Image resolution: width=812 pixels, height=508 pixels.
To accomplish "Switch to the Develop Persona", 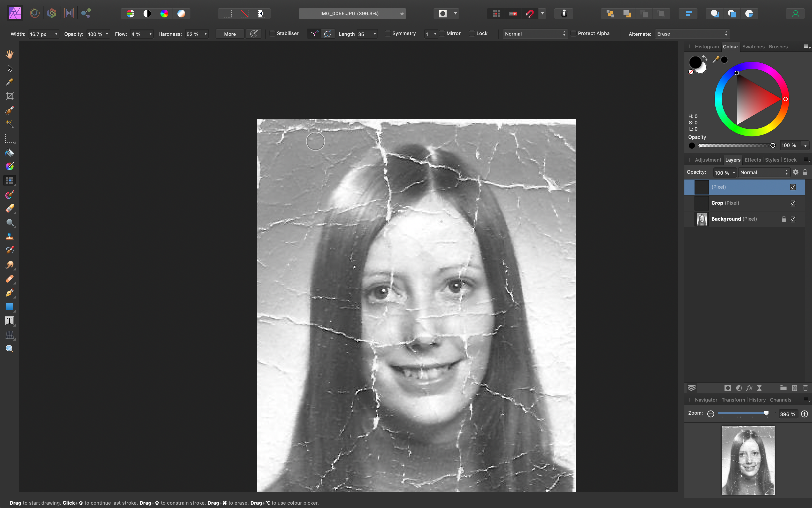I will tap(52, 14).
